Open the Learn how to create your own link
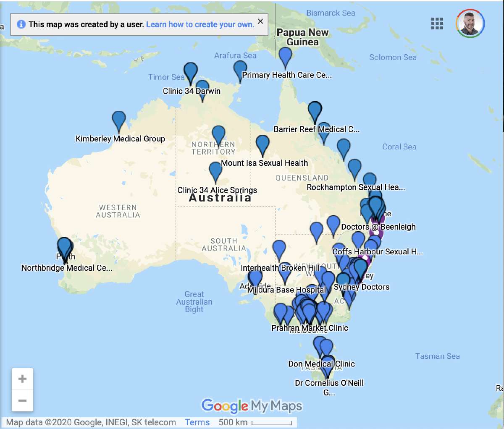Image resolution: width=504 pixels, height=429 pixels. coord(200,25)
